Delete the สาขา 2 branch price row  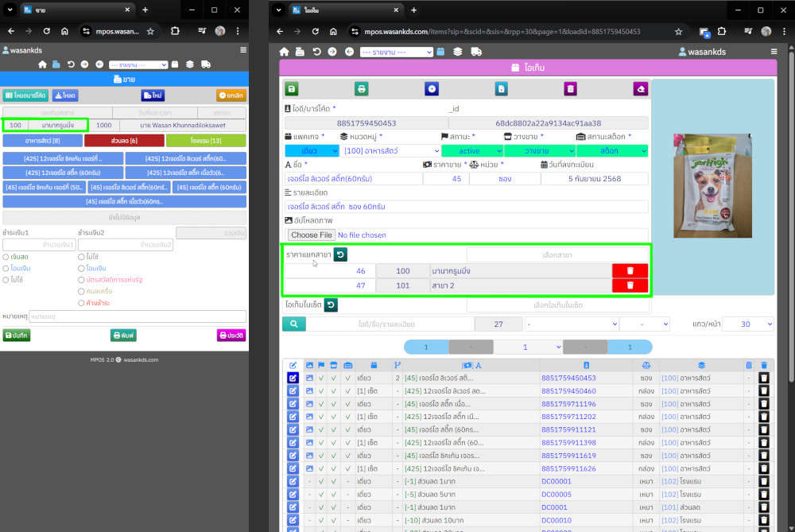click(x=630, y=285)
